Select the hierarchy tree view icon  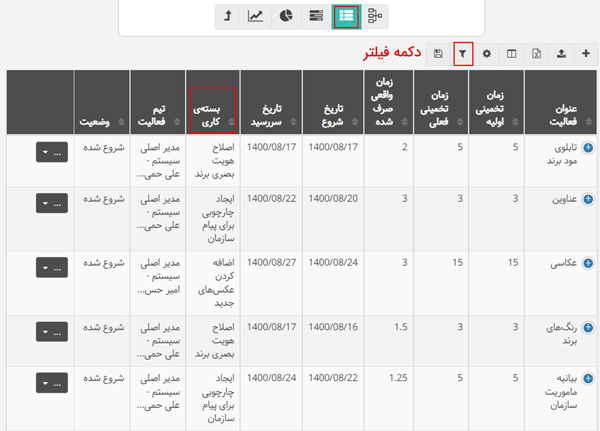pyautogui.click(x=375, y=16)
